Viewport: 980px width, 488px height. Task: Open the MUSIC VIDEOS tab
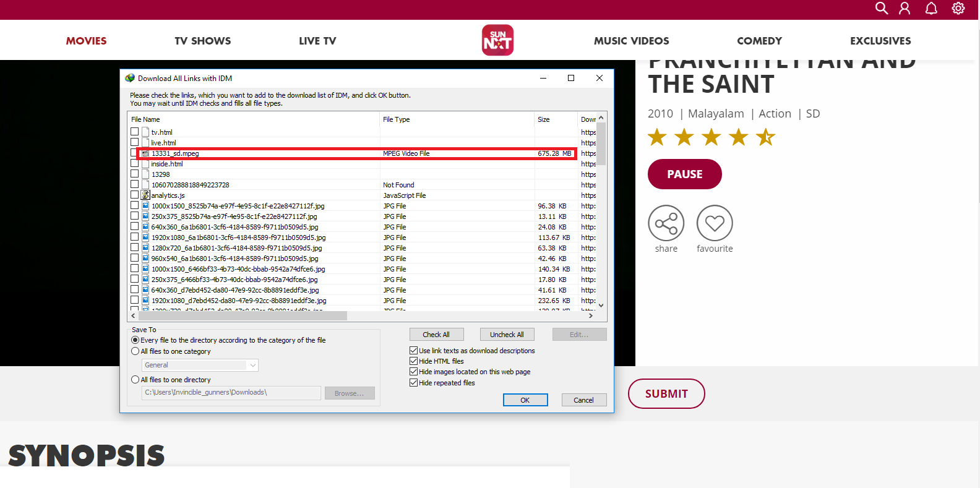click(632, 41)
